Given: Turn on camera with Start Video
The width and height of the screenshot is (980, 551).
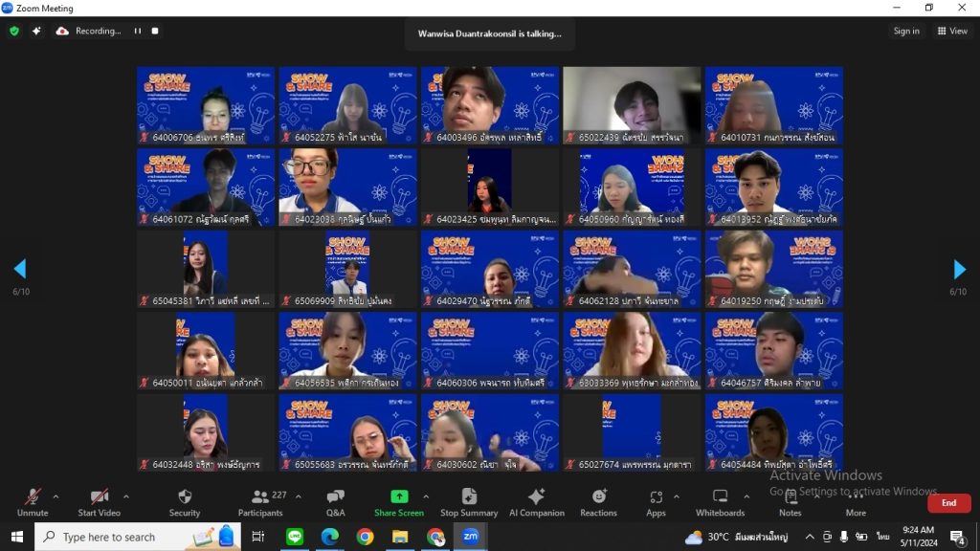Looking at the screenshot, I should coord(99,503).
